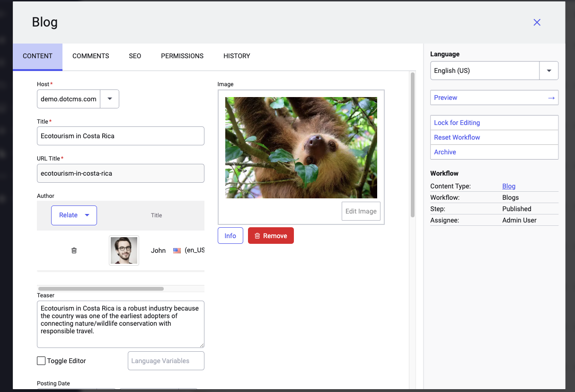The image size is (575, 392).
Task: Click the Preview arrow icon
Action: 551,98
